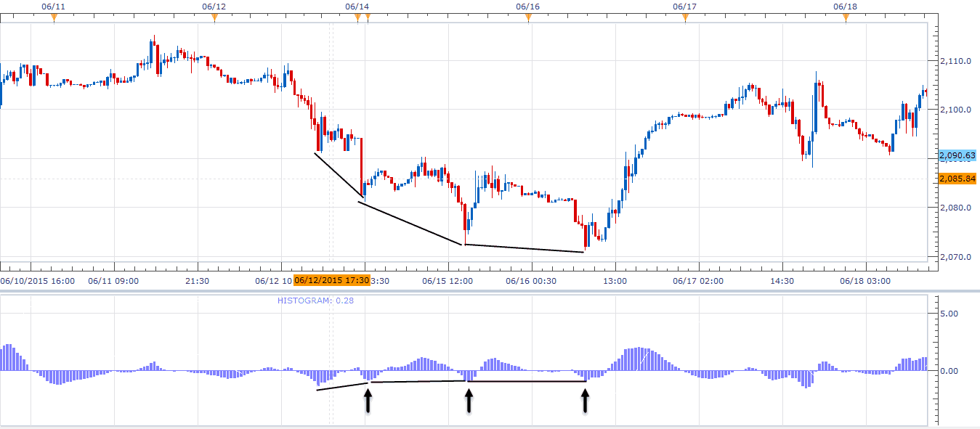Viewport: 980px width, 429px height.
Task: Select the orange triangle marker under 06/16
Action: click(528, 18)
